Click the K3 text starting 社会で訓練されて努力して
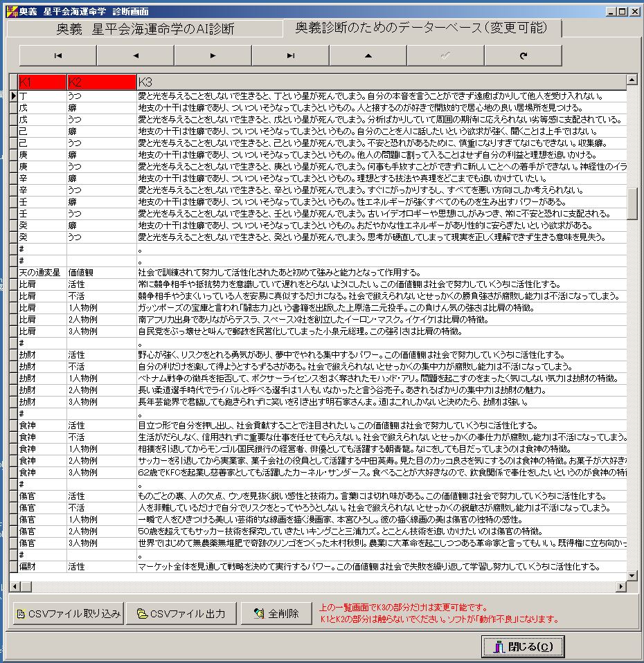 coord(279,273)
